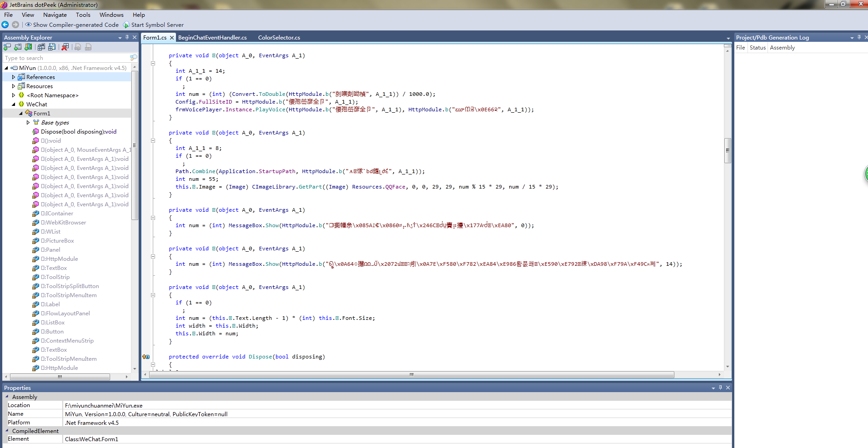
Task: Toggle code fold for method with A_1_1 = 8
Action: (153, 140)
